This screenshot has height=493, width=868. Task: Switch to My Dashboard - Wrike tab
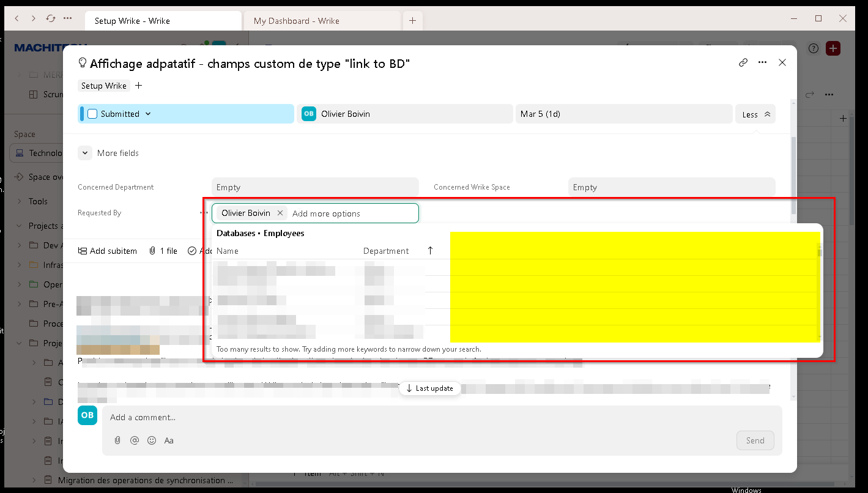click(x=322, y=21)
